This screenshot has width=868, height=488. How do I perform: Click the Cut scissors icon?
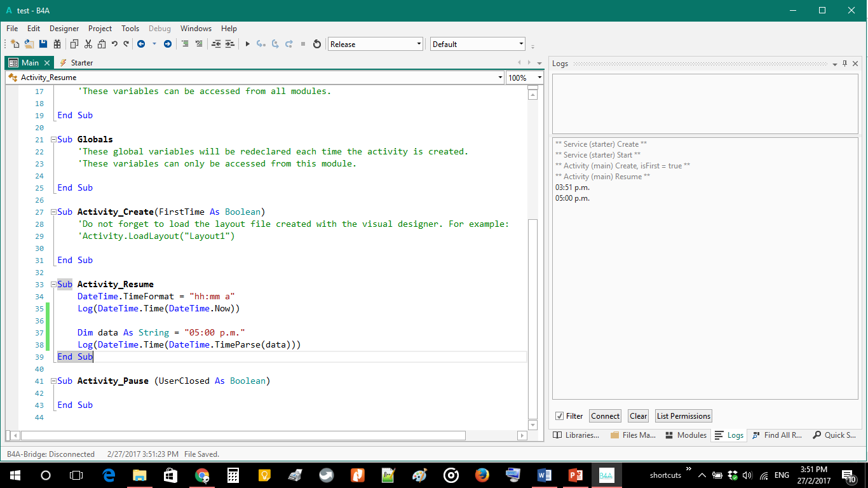(88, 44)
